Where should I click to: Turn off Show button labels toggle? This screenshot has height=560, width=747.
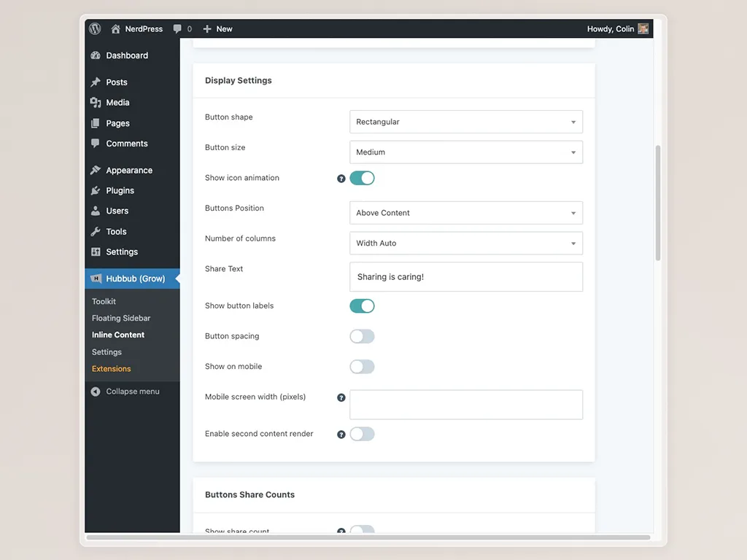(x=362, y=306)
